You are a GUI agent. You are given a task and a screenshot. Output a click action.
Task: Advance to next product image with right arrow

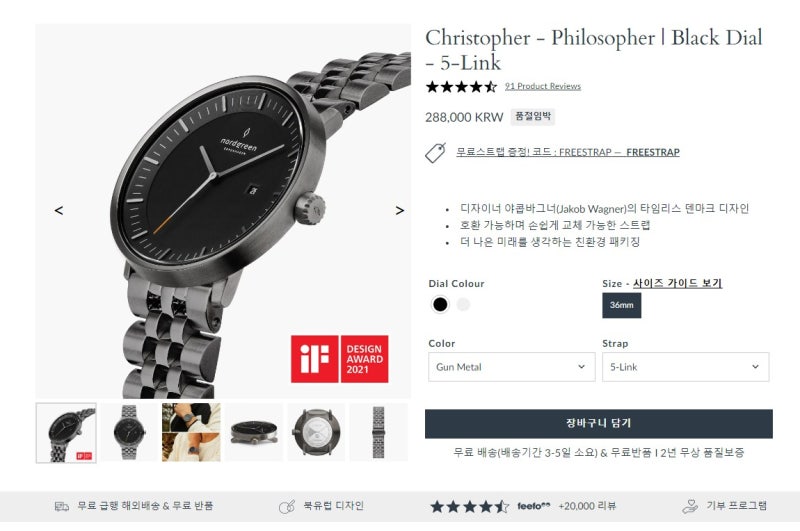[399, 210]
